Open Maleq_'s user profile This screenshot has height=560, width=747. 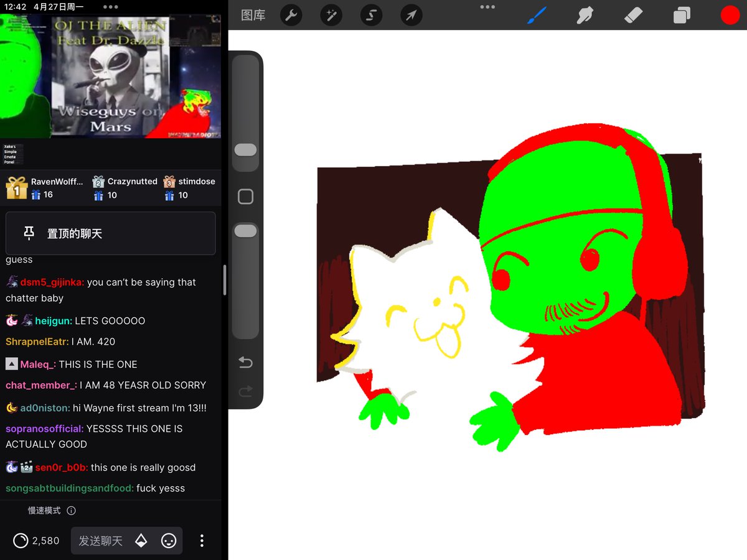(x=38, y=364)
